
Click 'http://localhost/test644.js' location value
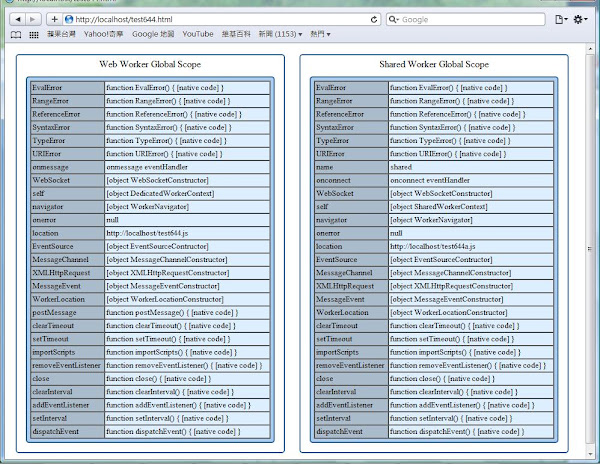pos(187,233)
